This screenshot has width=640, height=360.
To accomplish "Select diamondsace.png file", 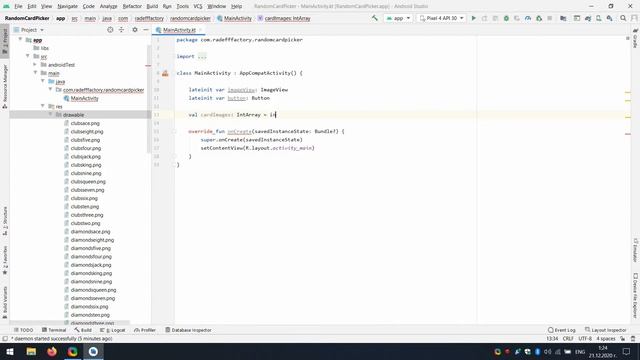I will tap(90, 231).
